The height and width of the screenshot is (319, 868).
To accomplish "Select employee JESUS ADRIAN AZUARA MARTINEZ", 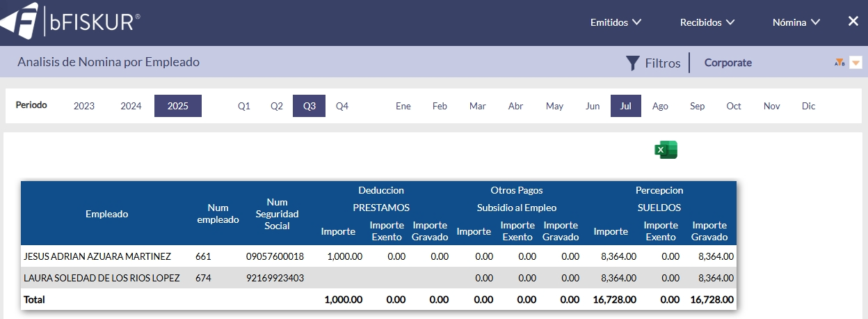I will coord(97,256).
